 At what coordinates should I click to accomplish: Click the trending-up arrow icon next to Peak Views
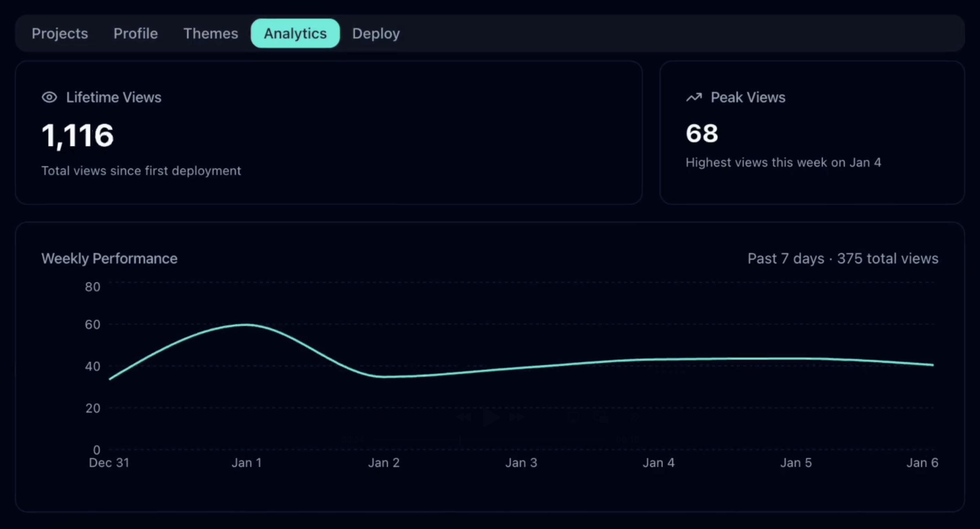click(x=694, y=97)
